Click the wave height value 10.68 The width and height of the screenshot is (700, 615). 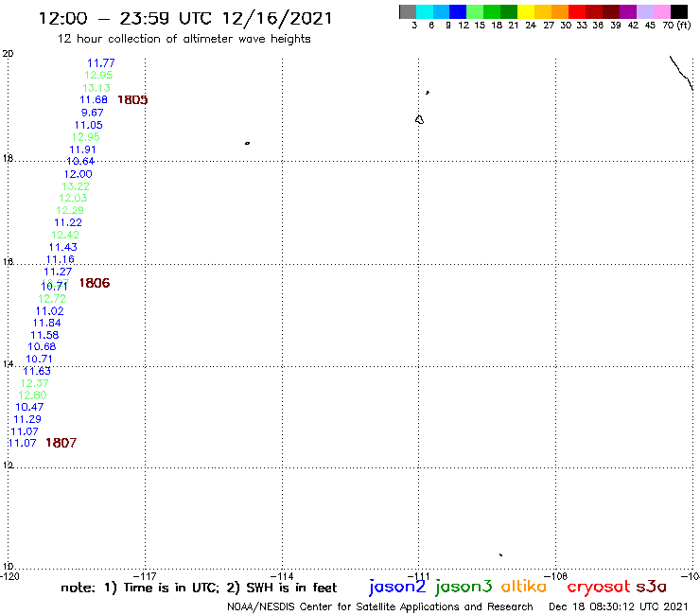coord(42,346)
